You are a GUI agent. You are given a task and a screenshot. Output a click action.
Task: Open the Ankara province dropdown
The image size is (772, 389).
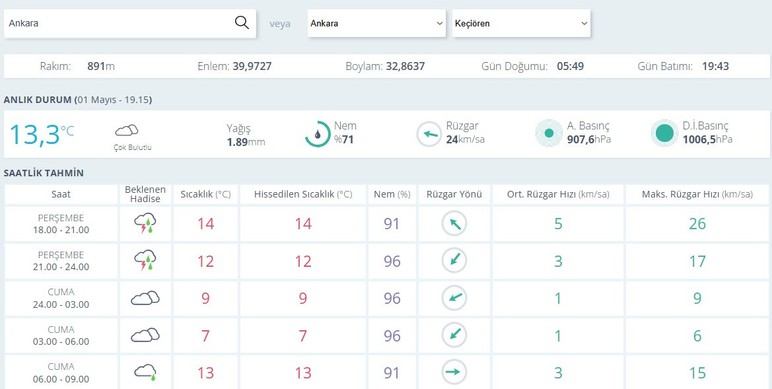click(377, 23)
